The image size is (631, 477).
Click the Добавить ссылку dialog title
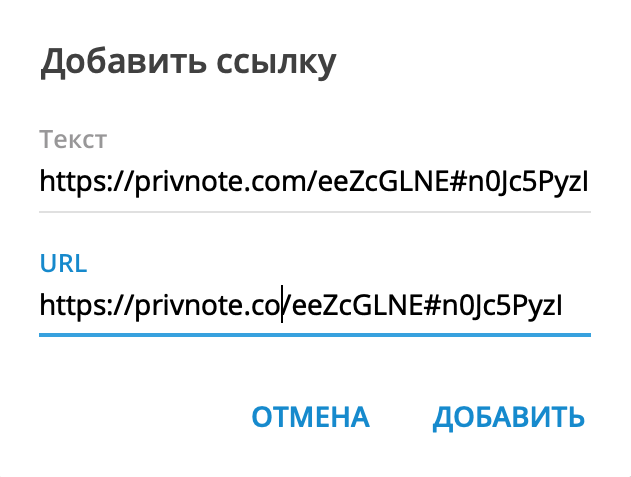pyautogui.click(x=188, y=62)
